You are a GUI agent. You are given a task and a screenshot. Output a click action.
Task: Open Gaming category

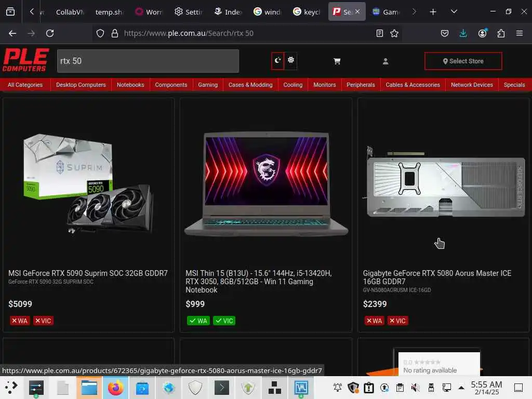[208, 85]
